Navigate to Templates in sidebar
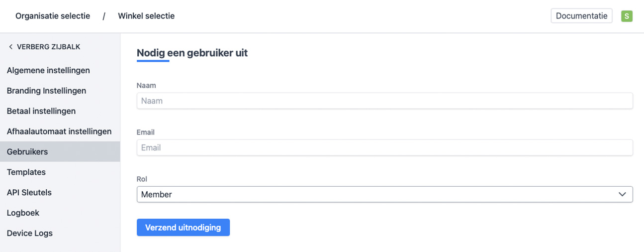The height and width of the screenshot is (252, 644). 26,172
